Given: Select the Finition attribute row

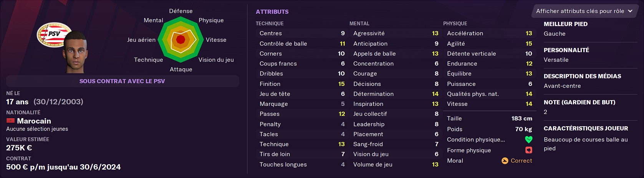Looking at the screenshot, I should (x=302, y=84).
